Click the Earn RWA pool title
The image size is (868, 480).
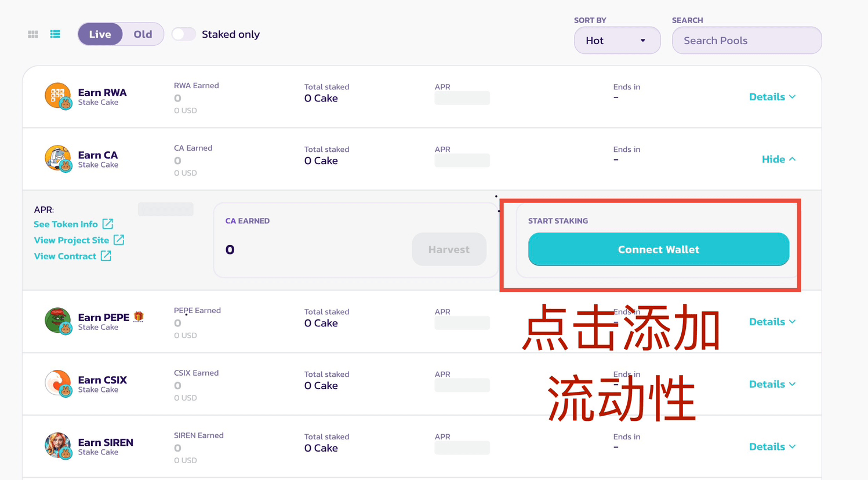click(x=102, y=92)
